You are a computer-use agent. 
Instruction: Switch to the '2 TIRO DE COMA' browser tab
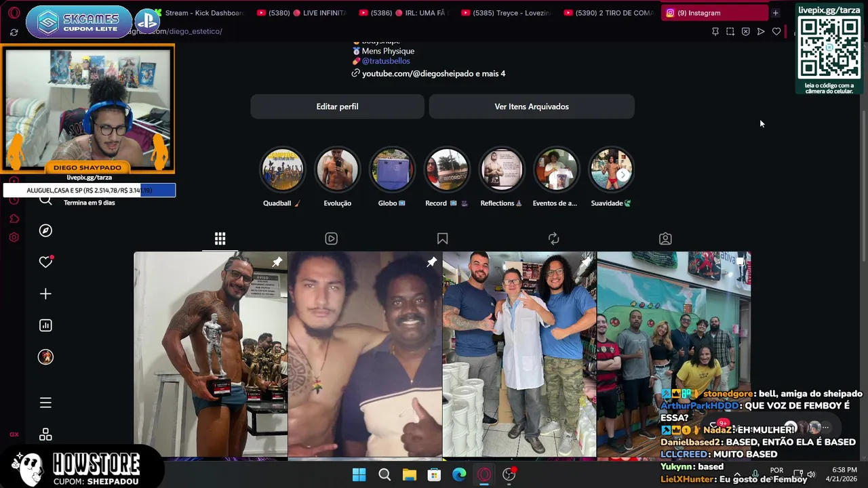point(608,13)
